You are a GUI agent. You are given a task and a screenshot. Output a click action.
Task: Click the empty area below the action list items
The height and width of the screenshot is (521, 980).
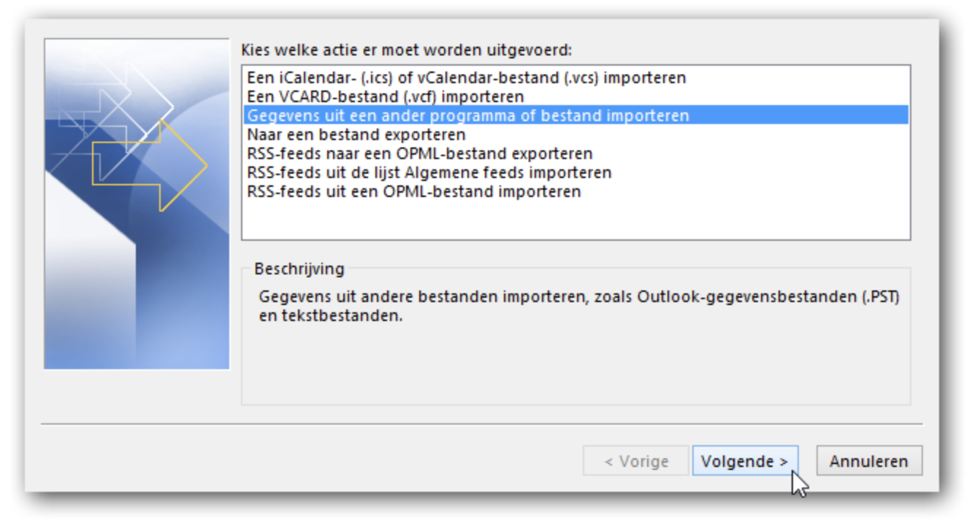[575, 220]
